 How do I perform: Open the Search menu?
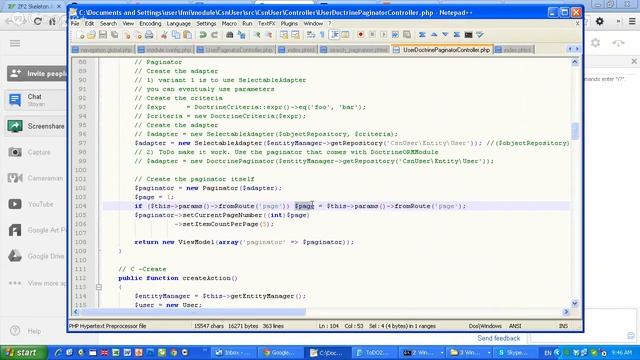tap(108, 24)
